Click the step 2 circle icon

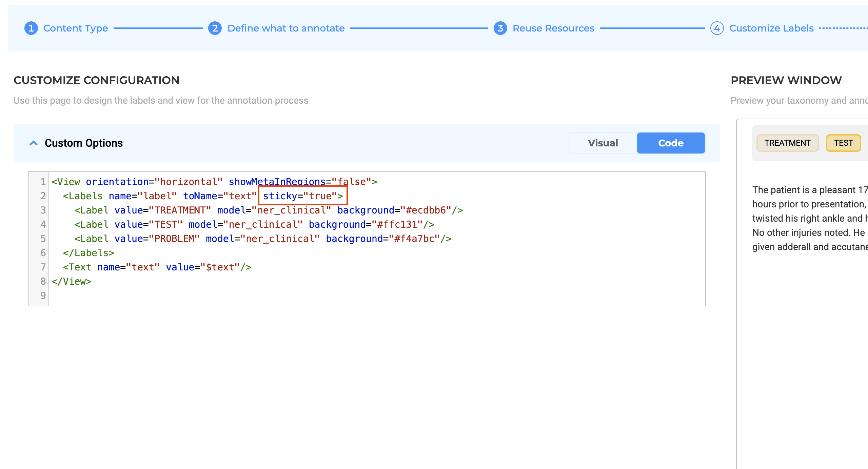(x=215, y=28)
